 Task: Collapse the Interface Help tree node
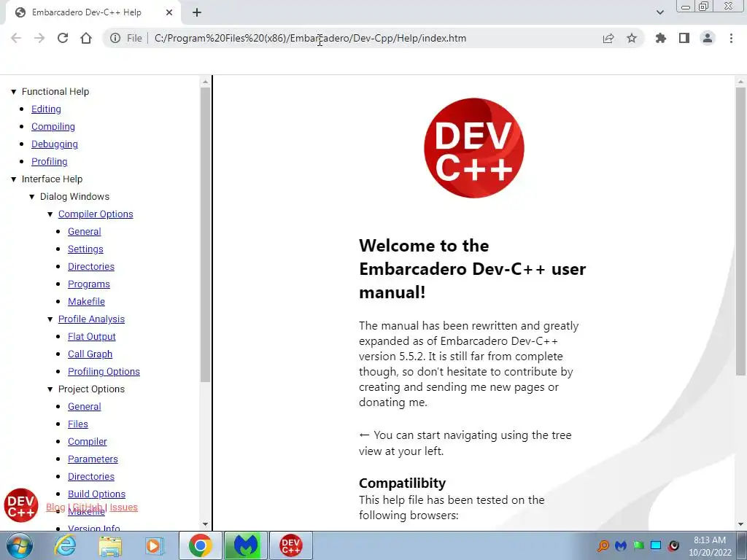pyautogui.click(x=14, y=179)
